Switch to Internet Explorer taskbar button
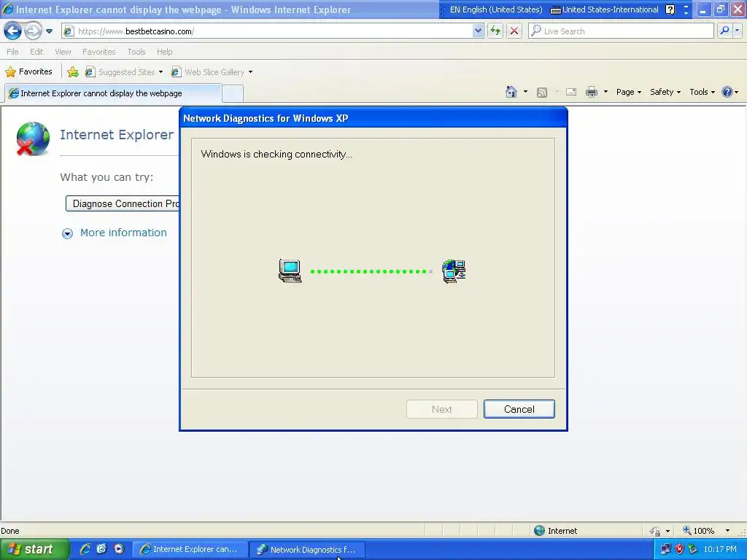Screen dimensions: 747x560 click(190, 550)
